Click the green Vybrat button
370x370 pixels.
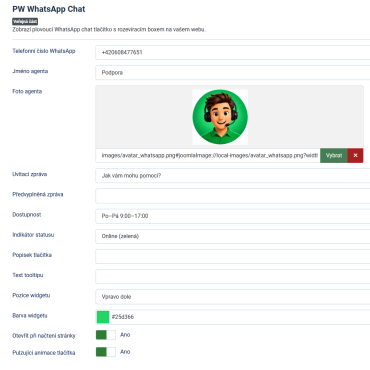334,155
